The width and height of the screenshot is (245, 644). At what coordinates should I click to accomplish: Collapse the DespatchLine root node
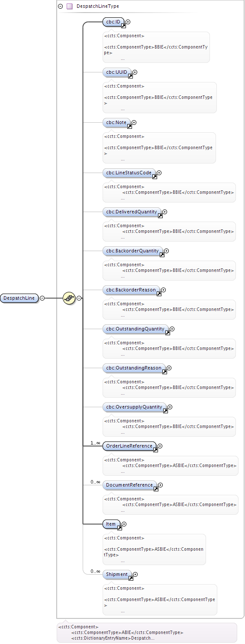coord(42,298)
